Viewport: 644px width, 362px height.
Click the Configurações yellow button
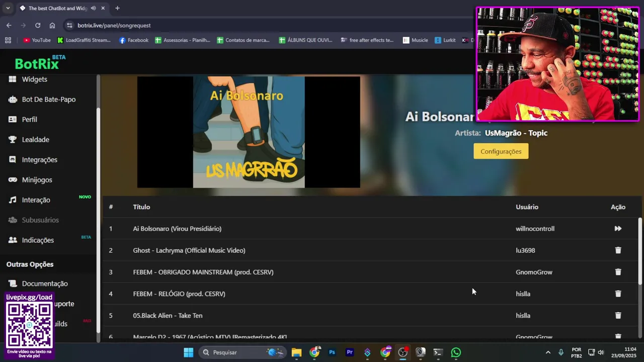(x=501, y=151)
